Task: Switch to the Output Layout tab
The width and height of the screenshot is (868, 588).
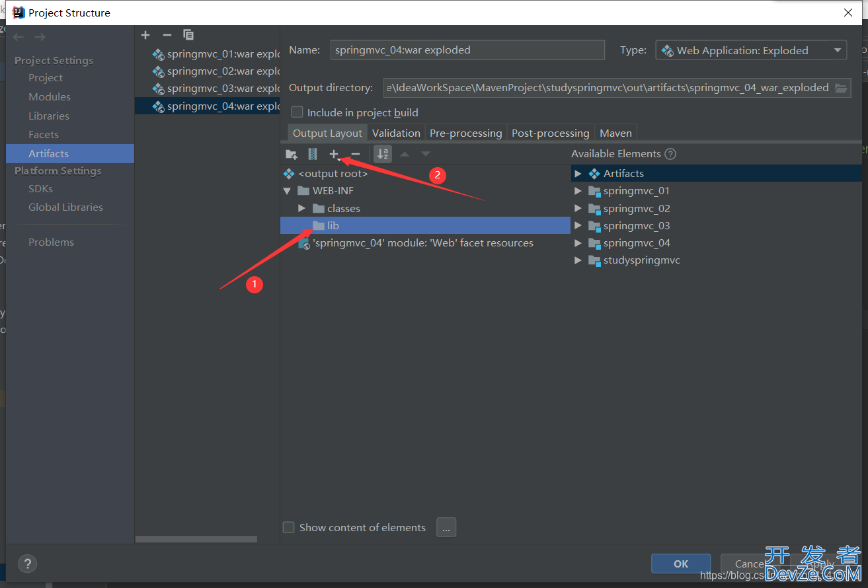Action: [327, 133]
